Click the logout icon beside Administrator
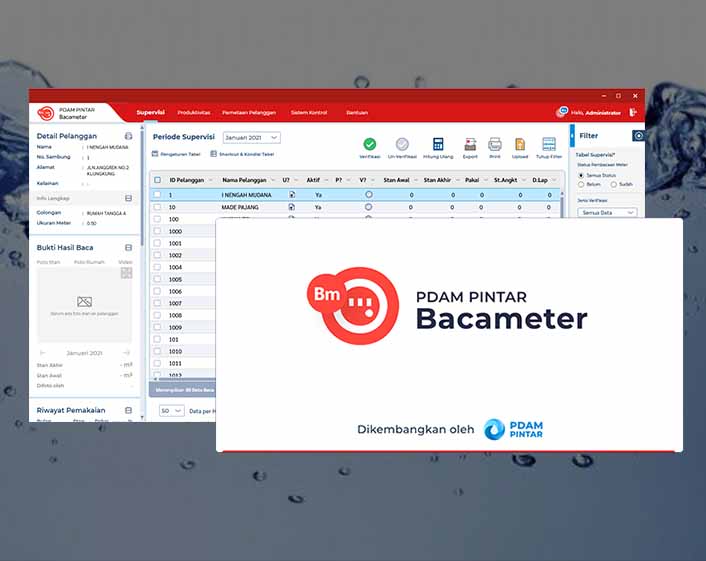706x561 pixels. pos(633,113)
